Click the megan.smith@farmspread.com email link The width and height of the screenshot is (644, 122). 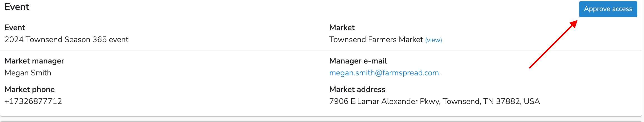point(384,73)
